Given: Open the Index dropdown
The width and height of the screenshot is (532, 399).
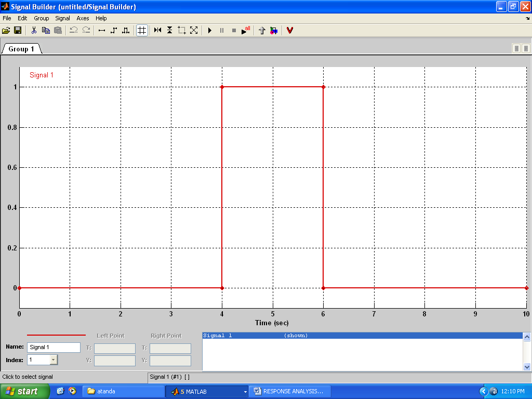Looking at the screenshot, I should click(x=54, y=360).
